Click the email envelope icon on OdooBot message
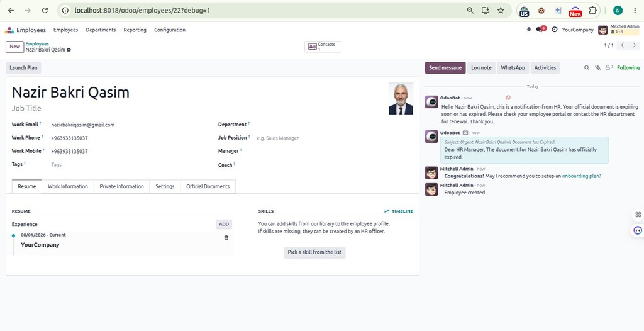The width and height of the screenshot is (644, 331). pos(465,133)
